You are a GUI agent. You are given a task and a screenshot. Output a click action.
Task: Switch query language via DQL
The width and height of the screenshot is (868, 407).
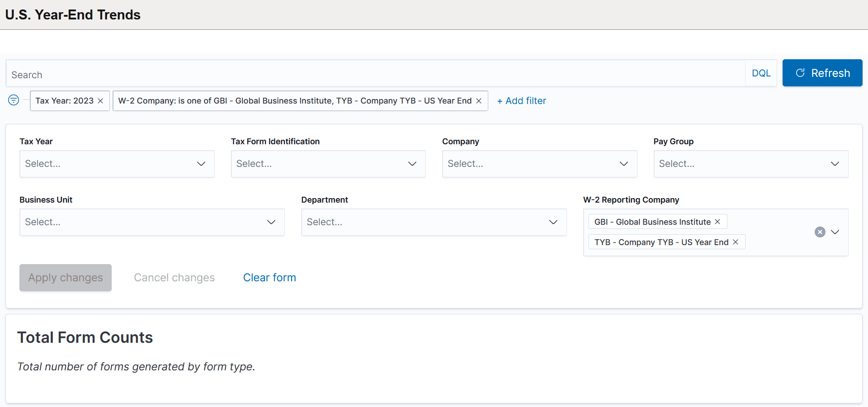761,73
